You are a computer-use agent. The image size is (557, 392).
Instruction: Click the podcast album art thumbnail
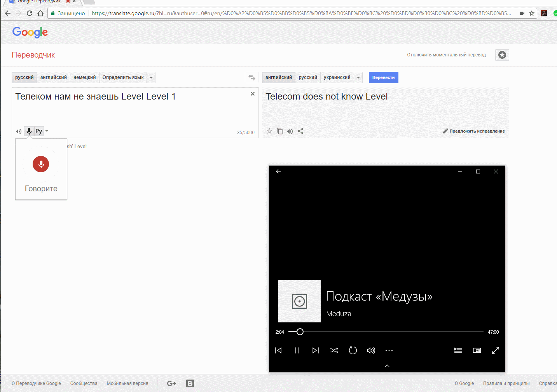point(299,301)
